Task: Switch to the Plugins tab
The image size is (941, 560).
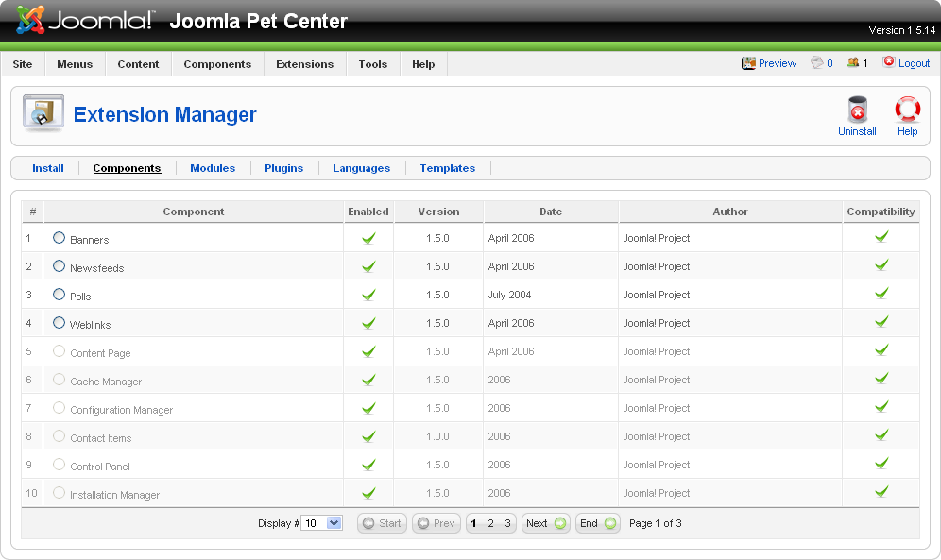Action: 283,168
